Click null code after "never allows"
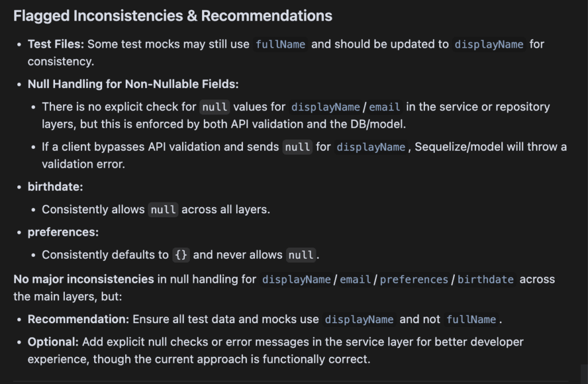Viewport: 588px width, 384px height. pyautogui.click(x=301, y=255)
